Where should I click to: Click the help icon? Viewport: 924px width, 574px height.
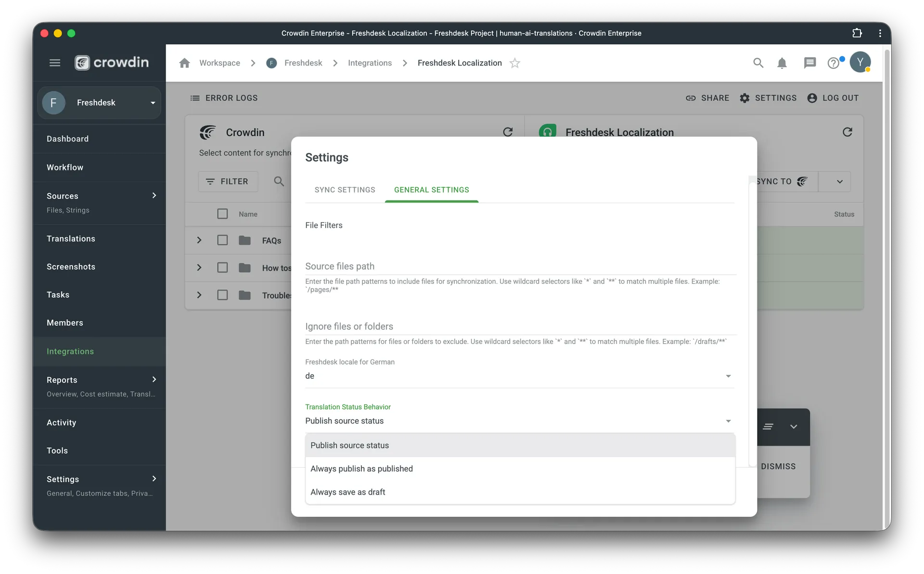click(834, 63)
